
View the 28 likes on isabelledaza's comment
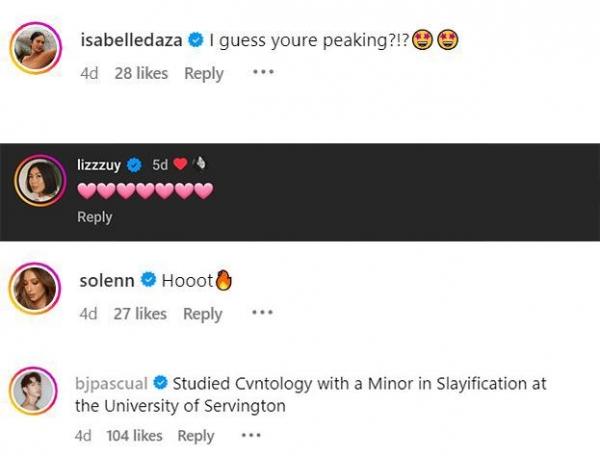(x=141, y=73)
